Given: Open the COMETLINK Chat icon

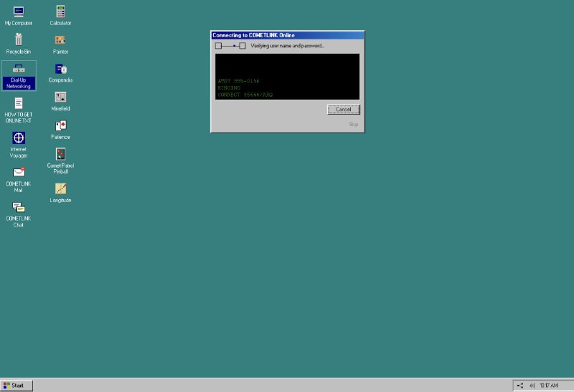Looking at the screenshot, I should coord(19,215).
